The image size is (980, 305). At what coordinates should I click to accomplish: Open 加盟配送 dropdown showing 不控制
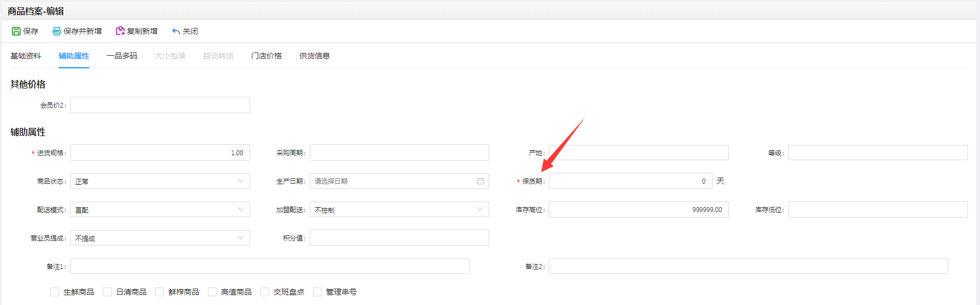[x=399, y=209]
